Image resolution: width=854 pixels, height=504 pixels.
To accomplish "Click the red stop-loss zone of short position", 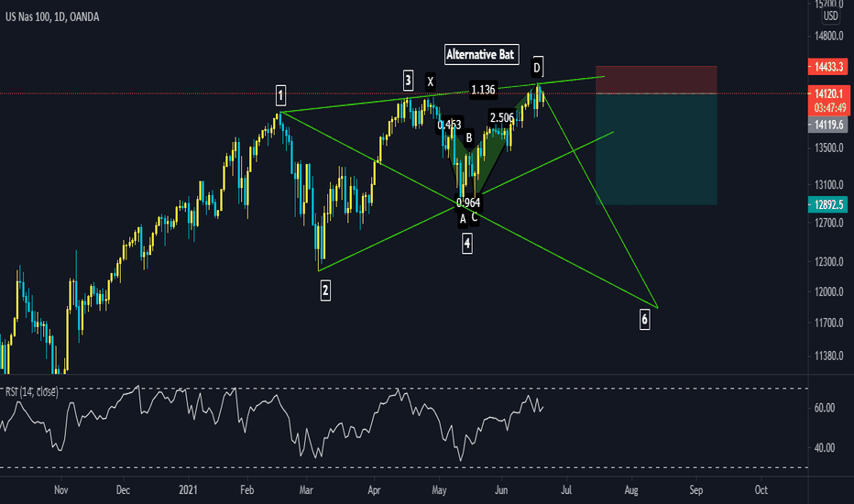I will [656, 80].
